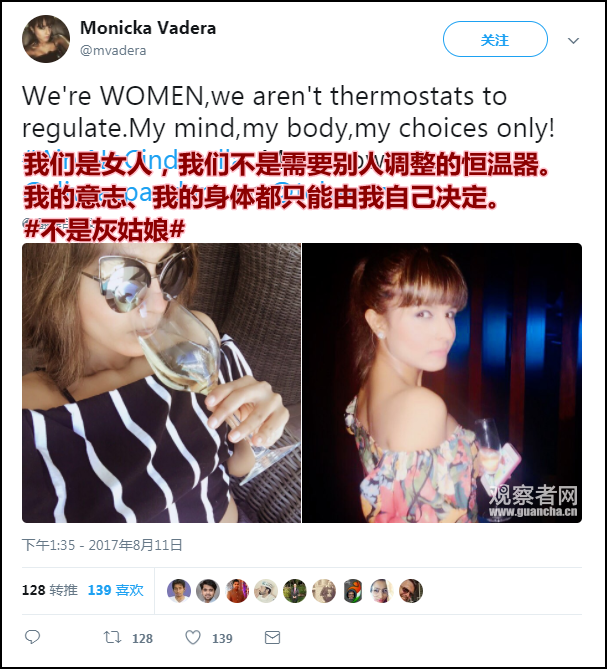This screenshot has height=669, width=607.
Task: Click the fifth liker avatar in row
Action: coord(295,591)
